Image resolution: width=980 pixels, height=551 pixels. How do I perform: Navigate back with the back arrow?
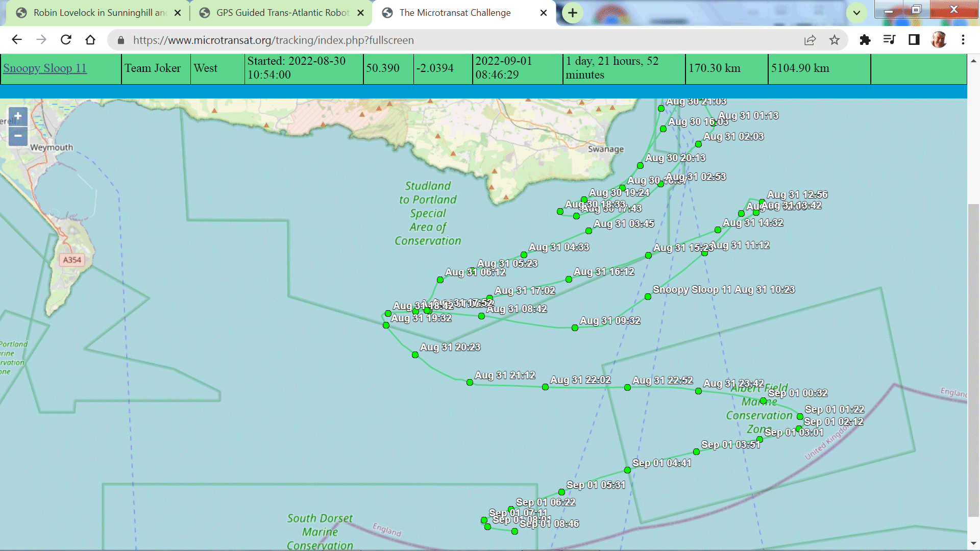pos(17,40)
